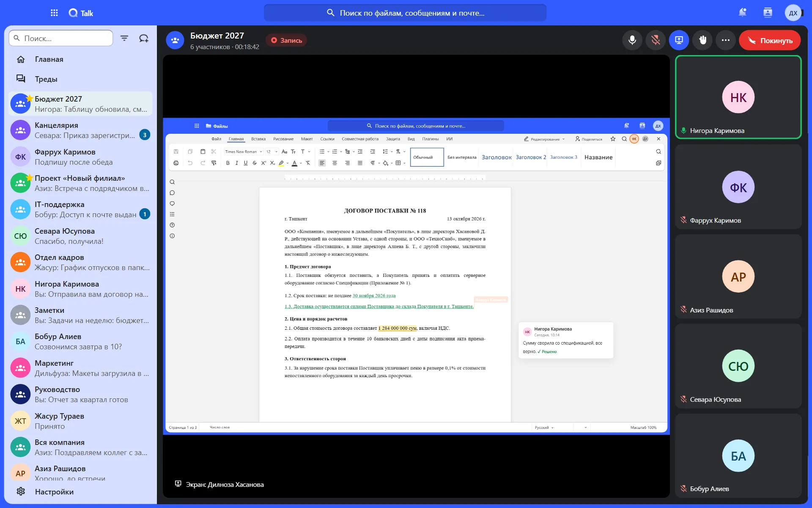Screen dimensions: 812x508
Task: Select Нигора Каримова video tile
Action: point(738,97)
